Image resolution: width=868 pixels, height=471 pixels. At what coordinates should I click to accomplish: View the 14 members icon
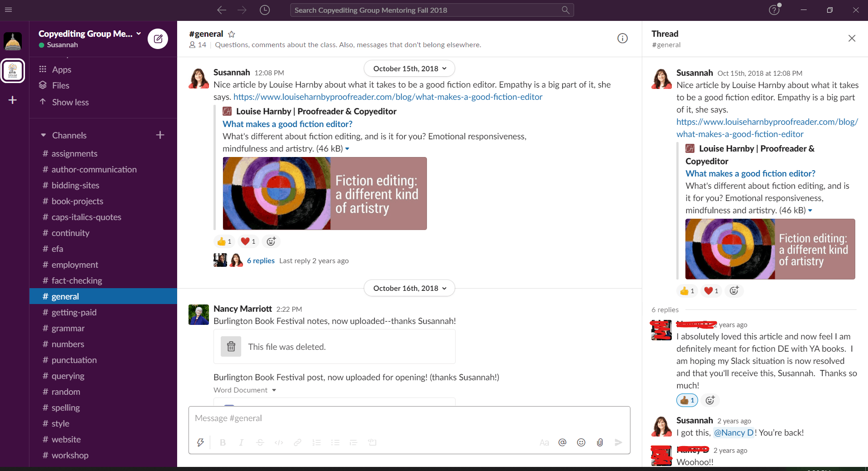click(x=198, y=44)
